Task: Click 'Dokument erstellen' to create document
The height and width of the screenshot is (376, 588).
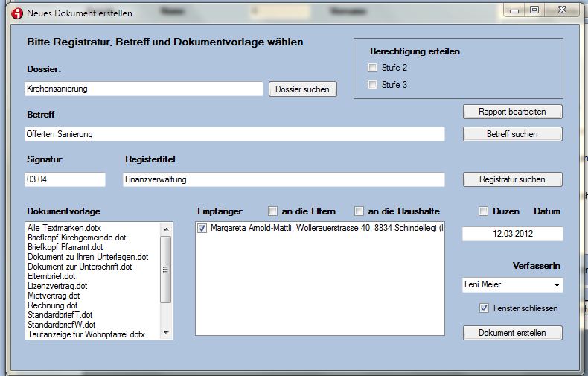Action: click(512, 332)
